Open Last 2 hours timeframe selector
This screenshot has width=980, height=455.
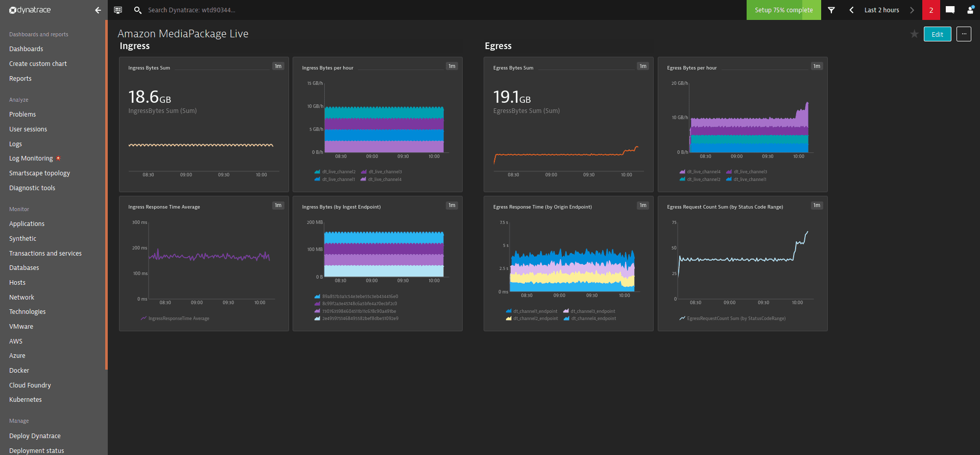(881, 10)
